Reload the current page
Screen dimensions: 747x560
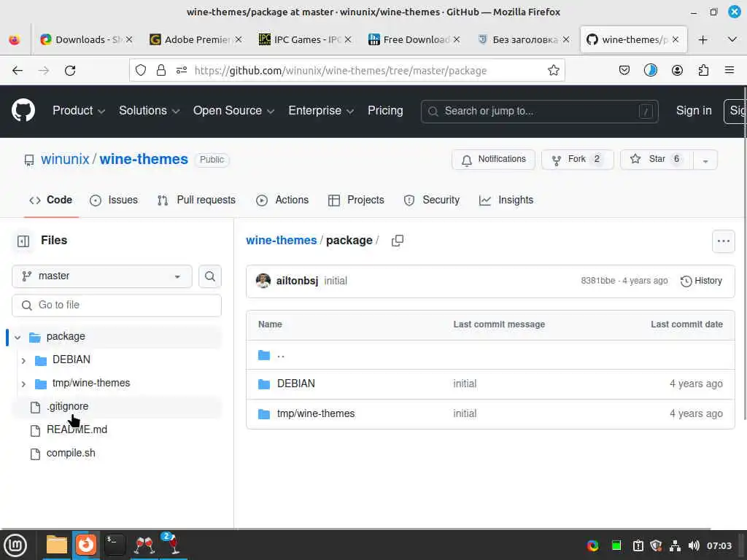pyautogui.click(x=70, y=71)
